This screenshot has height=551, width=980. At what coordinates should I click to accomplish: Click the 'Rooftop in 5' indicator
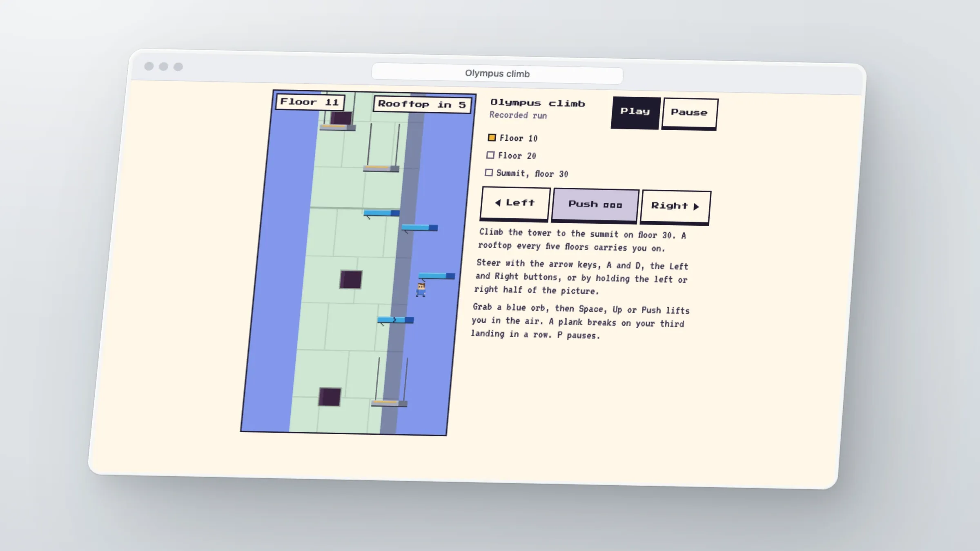pyautogui.click(x=422, y=104)
